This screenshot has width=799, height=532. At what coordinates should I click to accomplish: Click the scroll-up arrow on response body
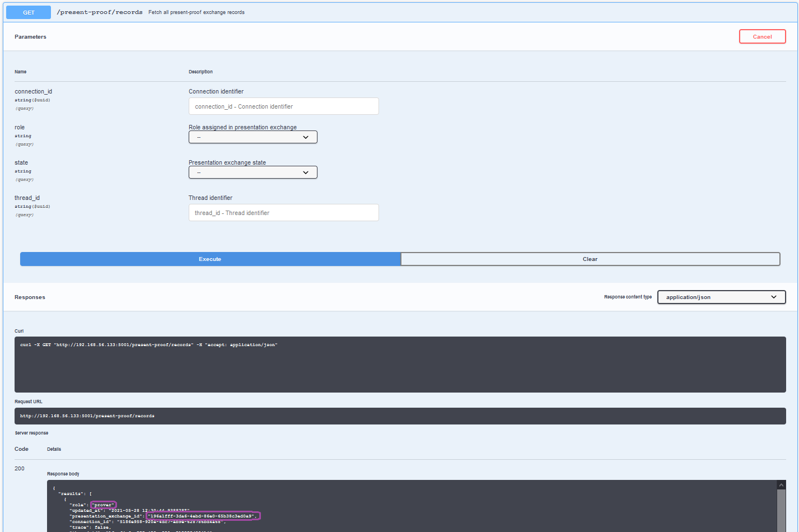pos(781,484)
